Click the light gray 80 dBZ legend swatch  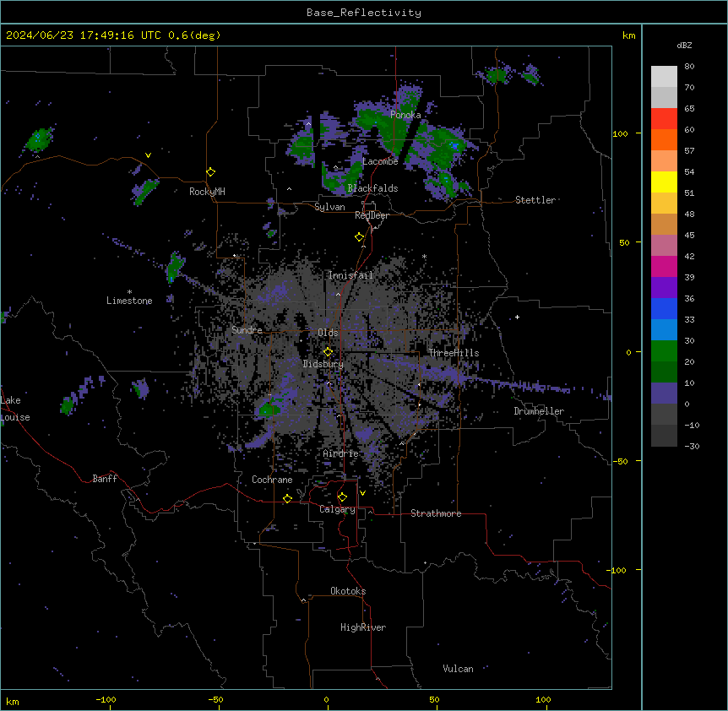tap(664, 77)
